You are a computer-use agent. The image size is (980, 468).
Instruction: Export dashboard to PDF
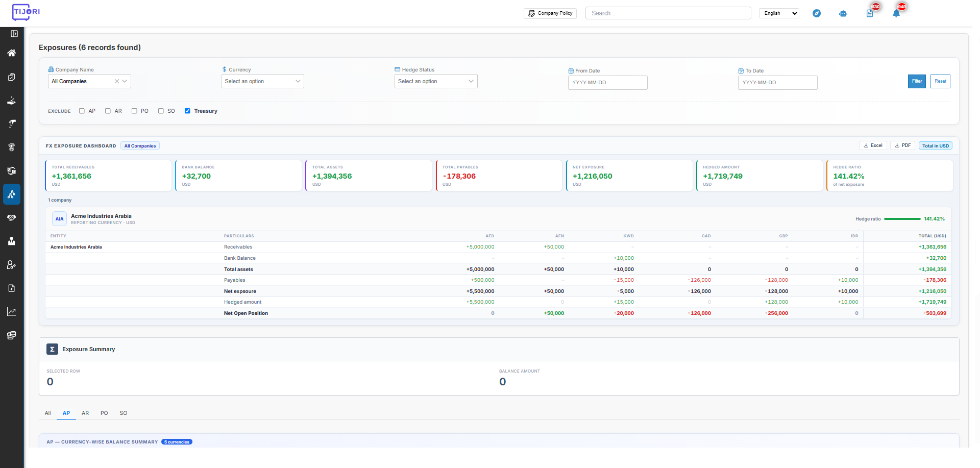click(x=902, y=145)
